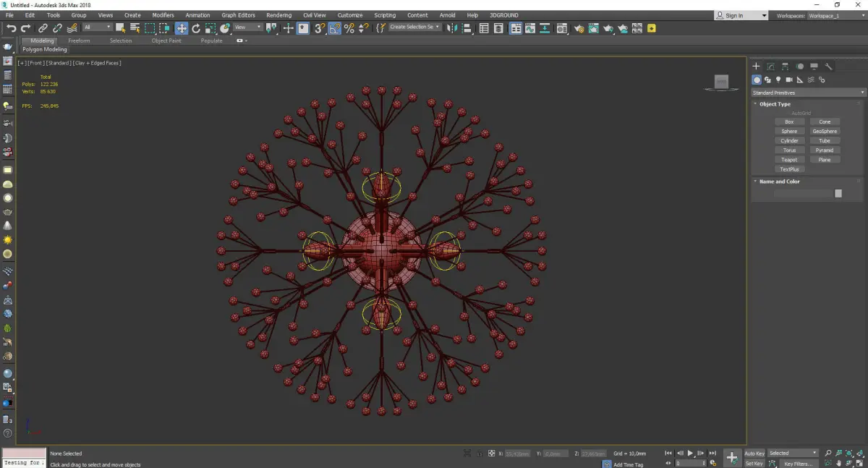
Task: Open the Standard Primitives category dropdown
Action: pos(809,93)
